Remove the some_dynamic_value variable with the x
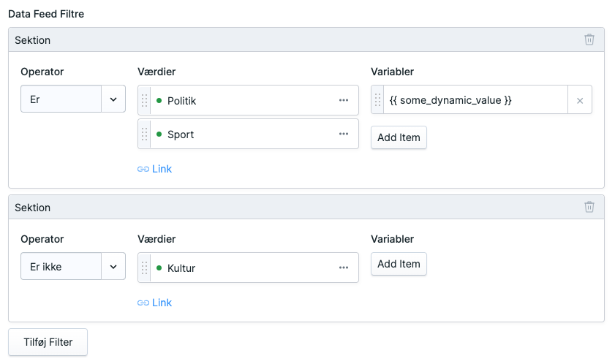 coord(580,100)
